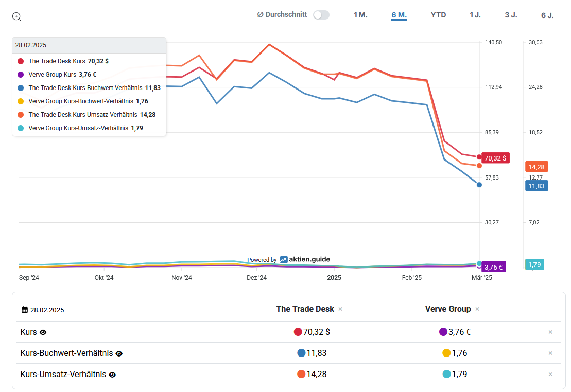Click the aktien.guide chart logo icon
The width and height of the screenshot is (571, 392).
(284, 259)
